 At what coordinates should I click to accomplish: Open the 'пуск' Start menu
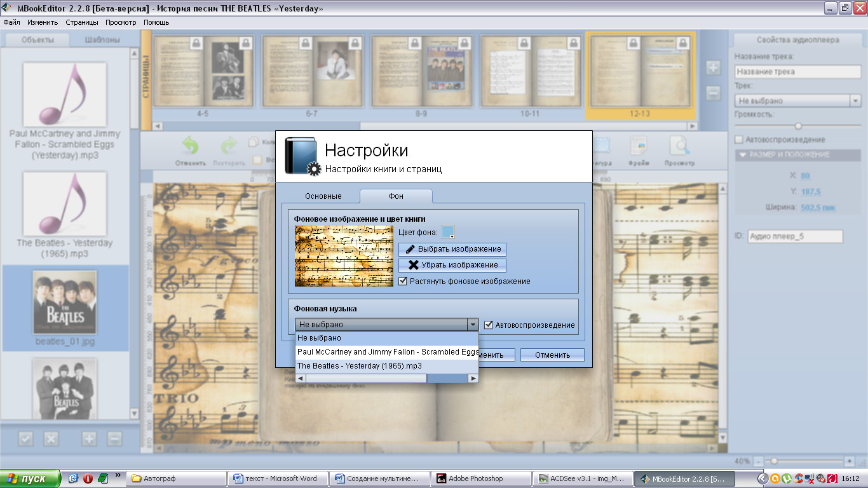click(x=31, y=478)
